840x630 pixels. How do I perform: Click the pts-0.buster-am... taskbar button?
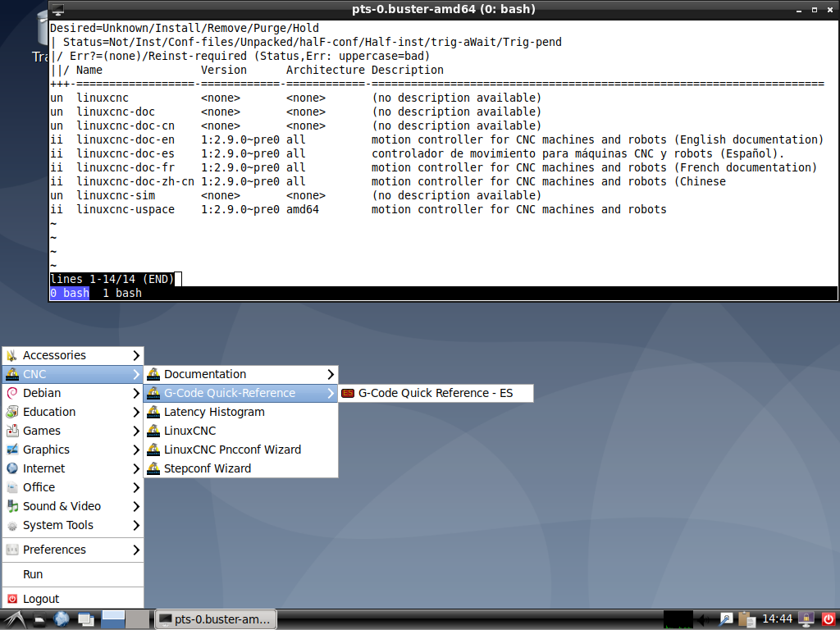pyautogui.click(x=216, y=620)
